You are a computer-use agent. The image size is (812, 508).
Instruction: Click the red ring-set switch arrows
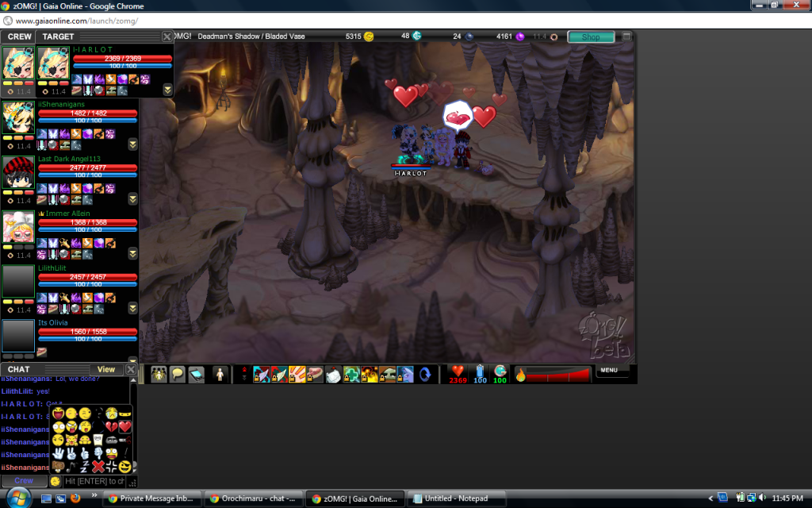[244, 375]
